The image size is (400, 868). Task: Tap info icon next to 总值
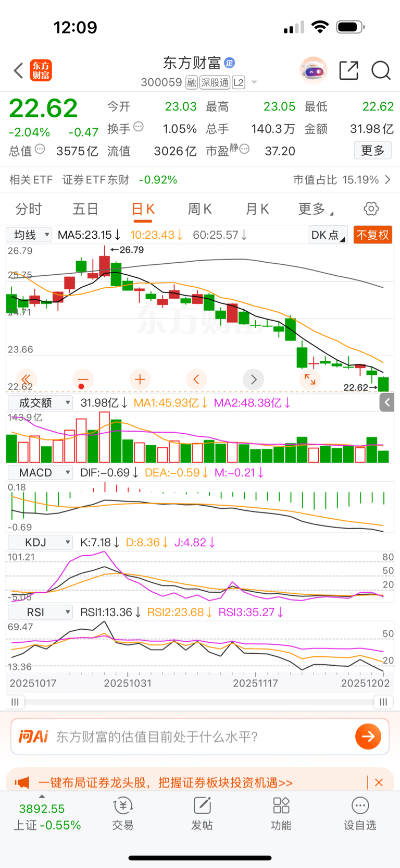click(x=40, y=149)
